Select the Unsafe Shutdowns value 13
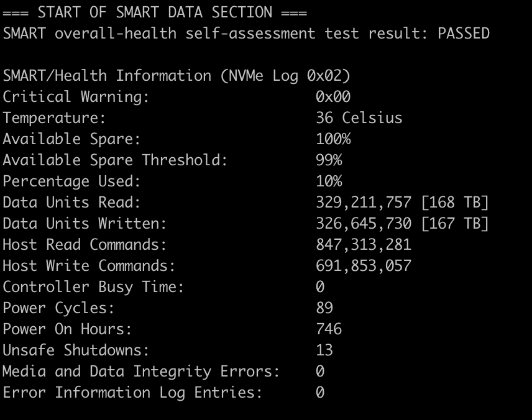This screenshot has height=420, width=532. (324, 350)
